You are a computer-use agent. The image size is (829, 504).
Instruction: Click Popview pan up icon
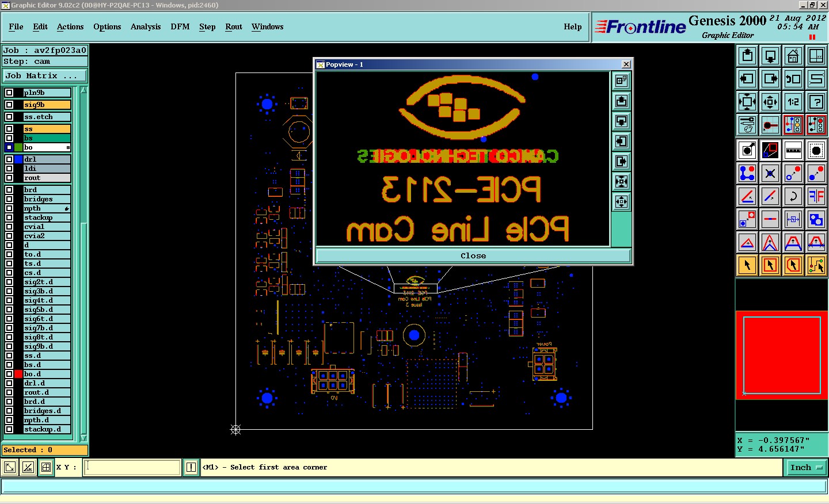621,101
